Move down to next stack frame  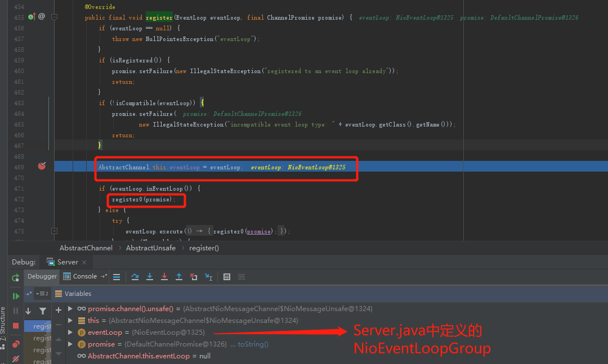[x=28, y=311]
